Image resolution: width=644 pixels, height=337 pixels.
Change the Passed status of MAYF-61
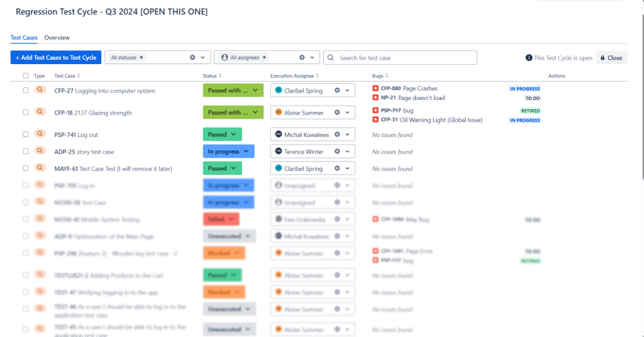click(x=222, y=168)
